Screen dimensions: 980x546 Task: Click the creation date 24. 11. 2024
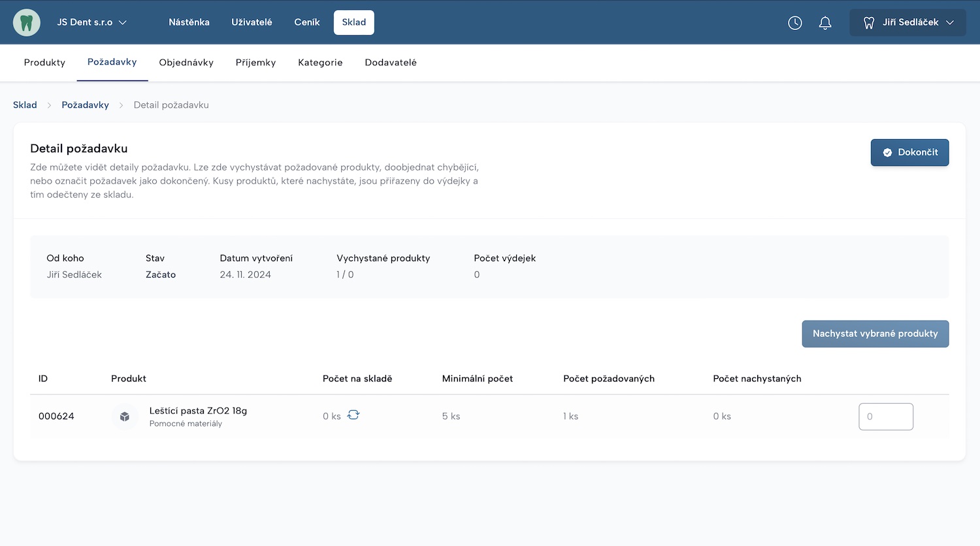click(246, 275)
